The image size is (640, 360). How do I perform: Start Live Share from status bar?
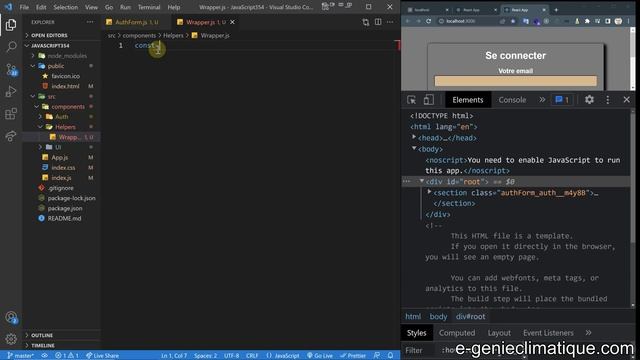tap(102, 356)
